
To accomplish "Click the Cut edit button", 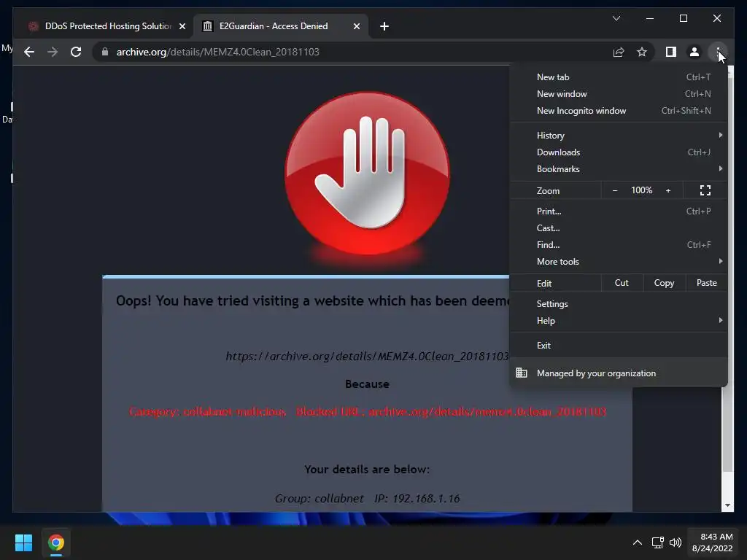I will coord(622,283).
